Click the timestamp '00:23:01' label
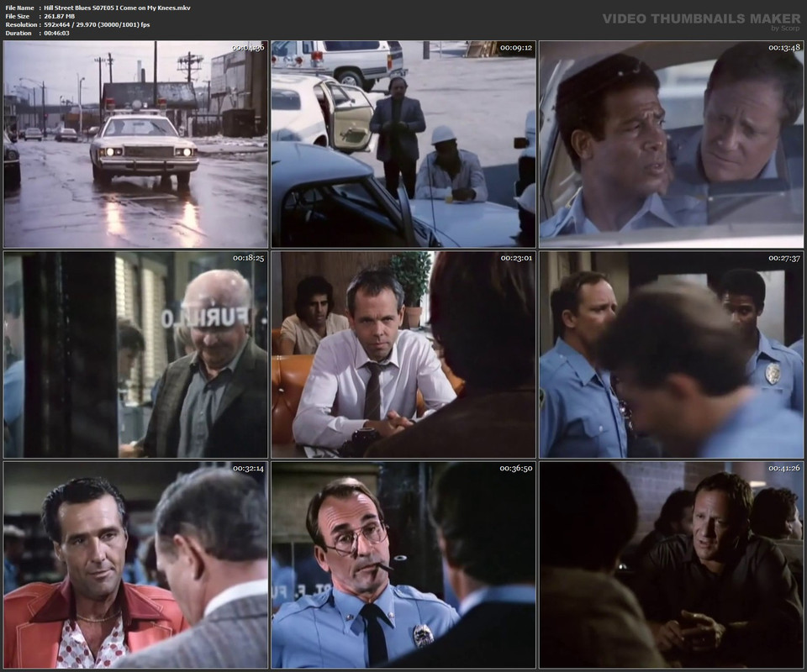Image resolution: width=807 pixels, height=672 pixels. pyautogui.click(x=516, y=258)
